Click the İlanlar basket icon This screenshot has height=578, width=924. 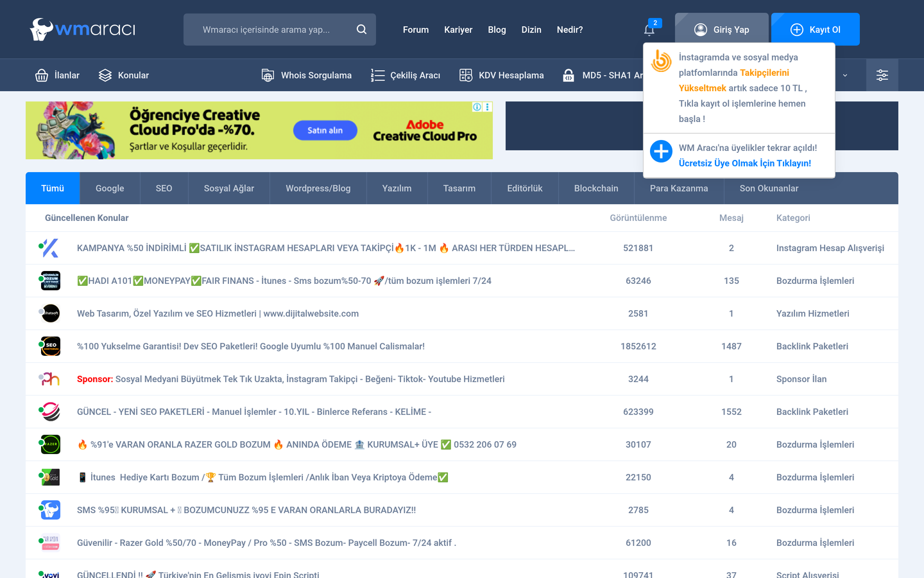42,75
